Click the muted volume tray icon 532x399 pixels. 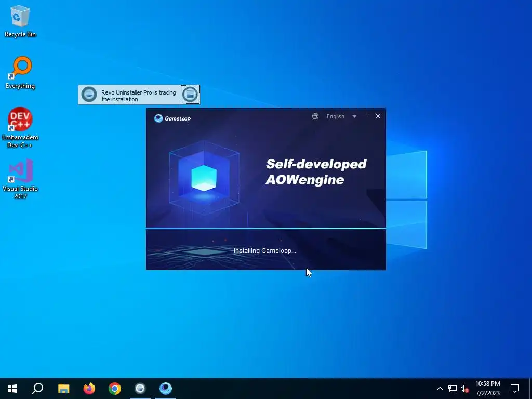tap(465, 389)
